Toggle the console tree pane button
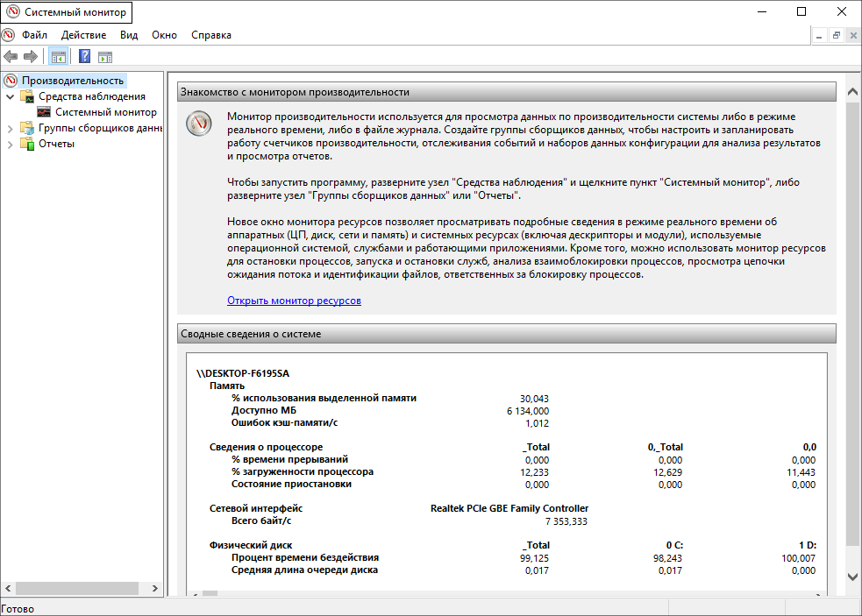This screenshot has height=616, width=862. pyautogui.click(x=58, y=57)
